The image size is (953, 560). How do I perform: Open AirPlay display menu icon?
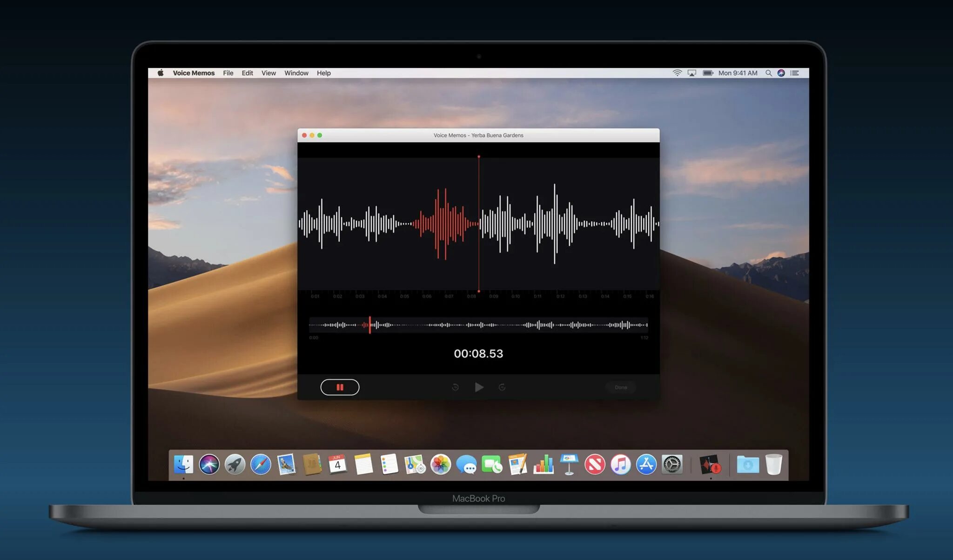pos(692,73)
